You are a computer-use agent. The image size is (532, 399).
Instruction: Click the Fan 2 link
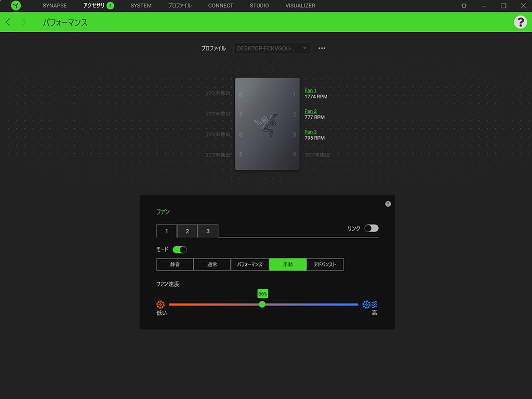311,111
